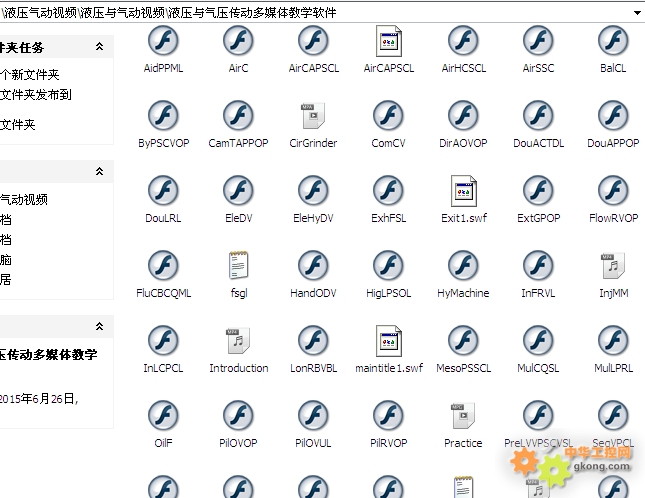Select the FluCBCQML Flash file icon
This screenshot has width=645, height=498.
163,265
